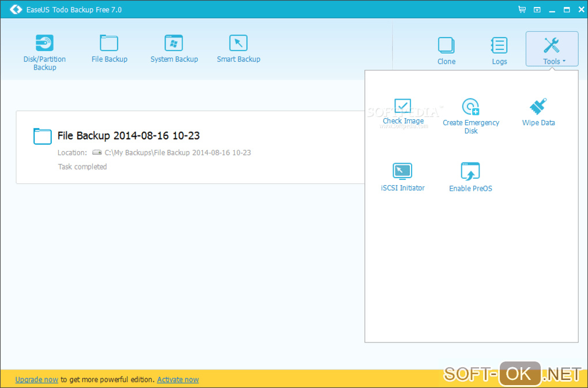
Task: Launch System Backup
Action: (174, 49)
